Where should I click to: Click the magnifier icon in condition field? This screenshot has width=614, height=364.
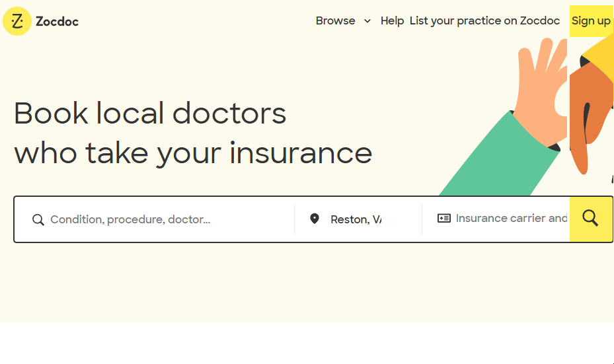click(38, 219)
